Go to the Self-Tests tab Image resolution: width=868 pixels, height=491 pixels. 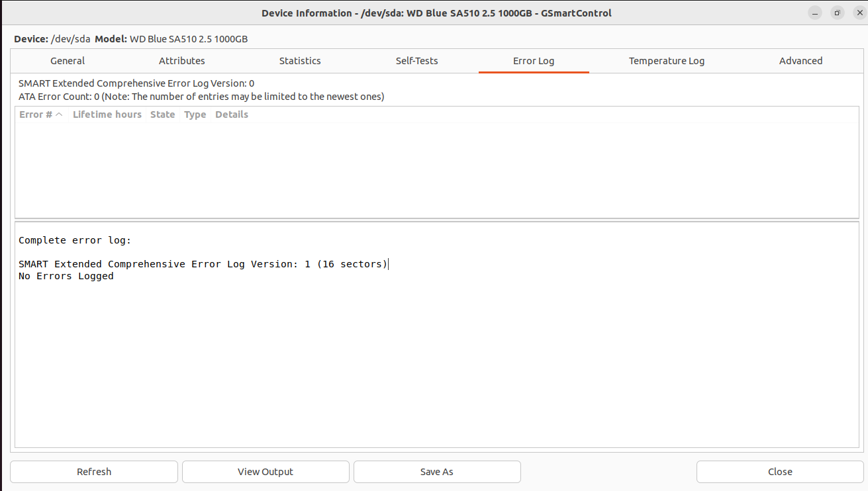[x=417, y=61]
